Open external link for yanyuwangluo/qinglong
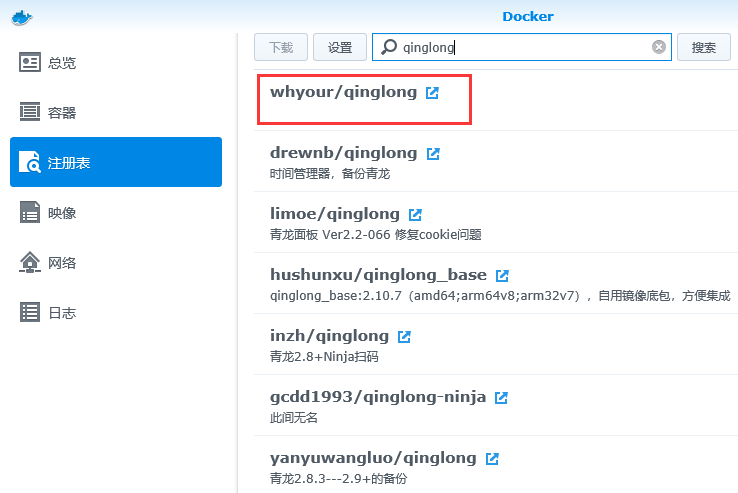The image size is (738, 493). tap(492, 459)
